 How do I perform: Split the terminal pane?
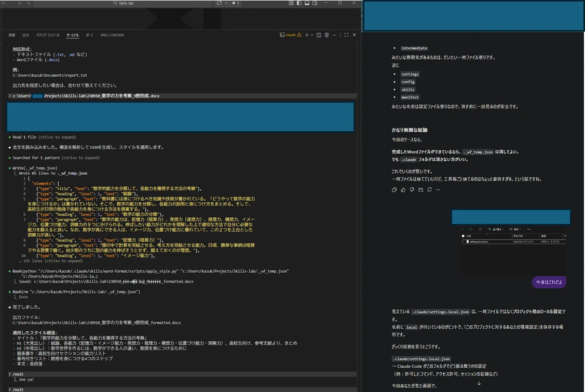[319, 35]
